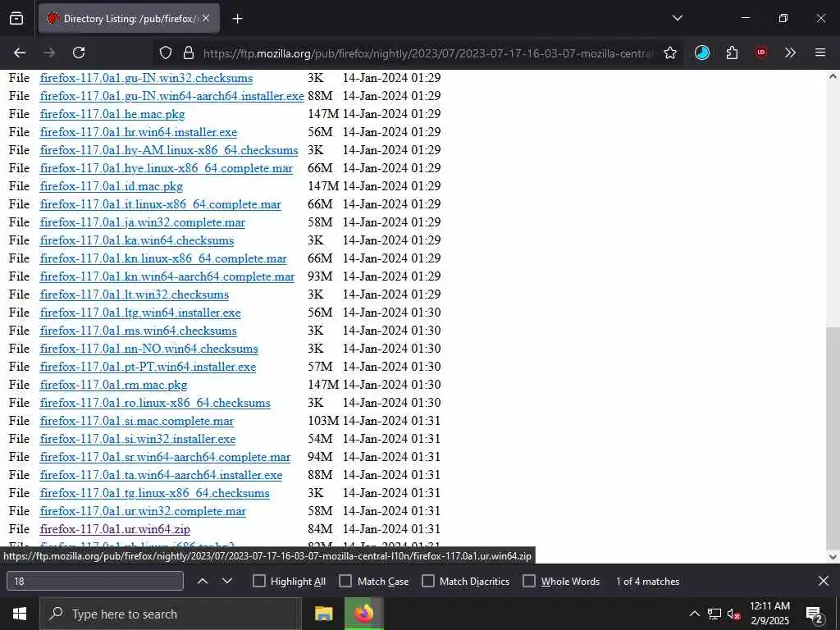Click scrollbar down arrow
Viewport: 840px width, 630px height.
coord(833,557)
